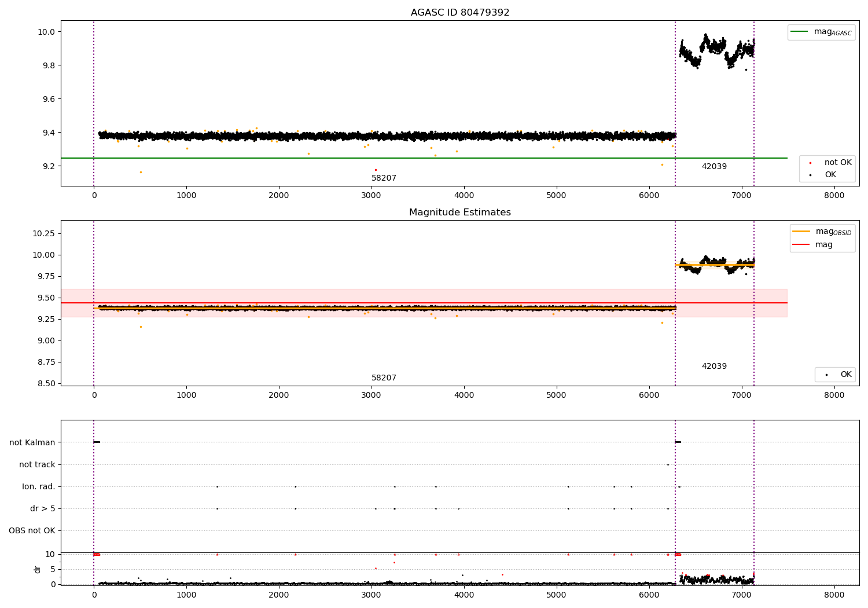Viewport: 868px width, 608px height.
Task: Click the "9.75" y-tick of middle plot
Action: click(46, 276)
